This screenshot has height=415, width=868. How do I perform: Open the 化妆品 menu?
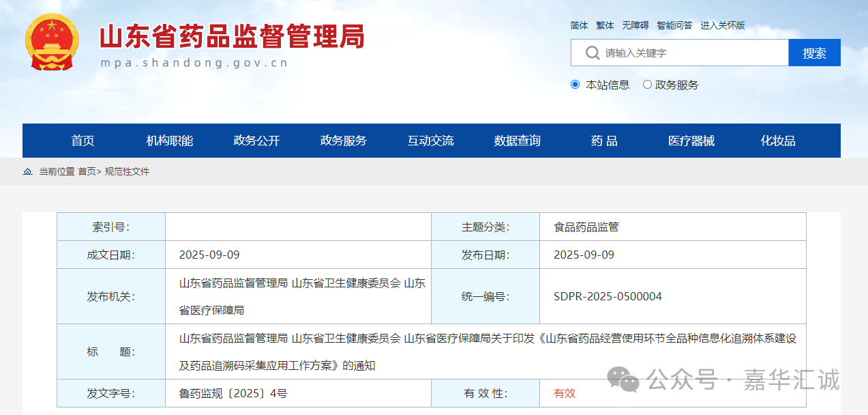coord(777,141)
